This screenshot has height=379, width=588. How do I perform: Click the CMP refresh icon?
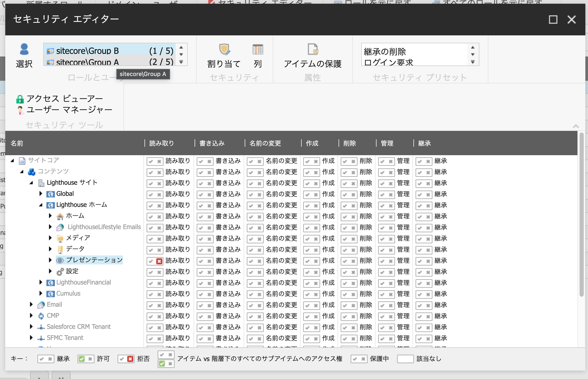point(41,316)
